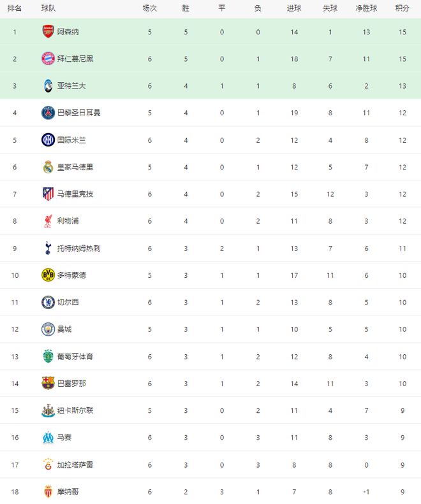Click the 积分 column header
The height and width of the screenshot is (504, 421).
tap(402, 9)
